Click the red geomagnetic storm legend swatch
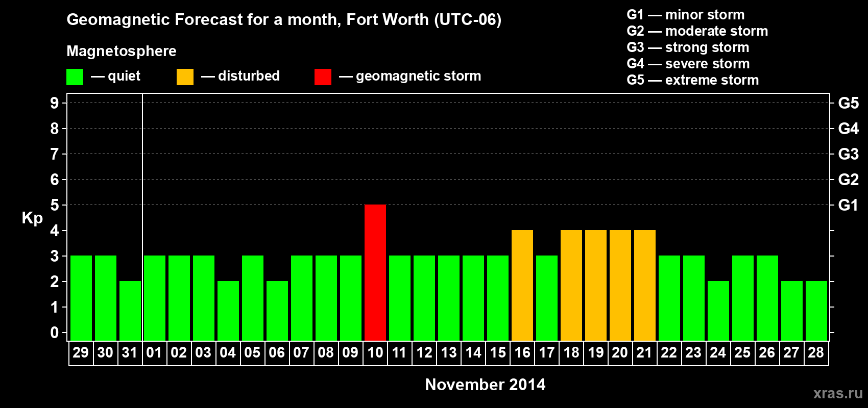This screenshot has height=408, width=868. [323, 77]
